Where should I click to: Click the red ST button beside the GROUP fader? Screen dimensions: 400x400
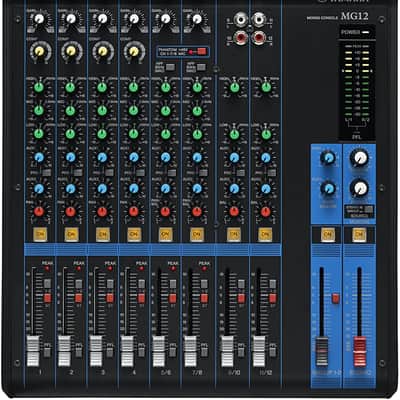tap(335, 299)
